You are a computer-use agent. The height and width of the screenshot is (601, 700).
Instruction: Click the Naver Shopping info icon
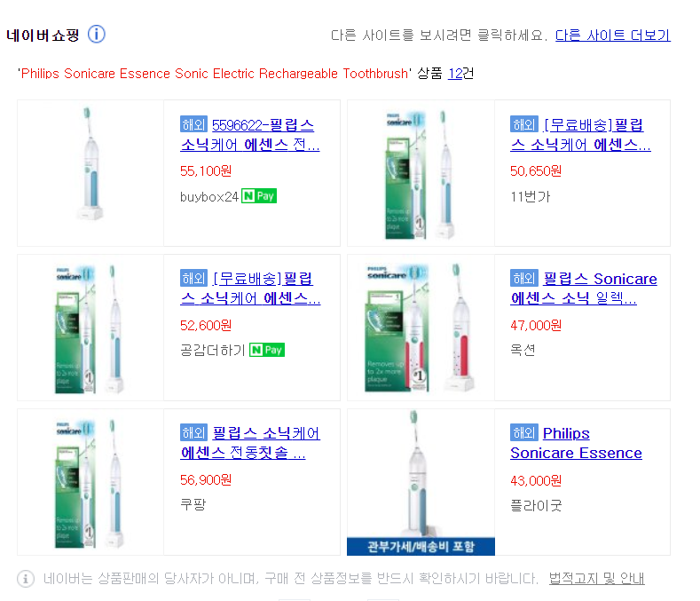[96, 35]
